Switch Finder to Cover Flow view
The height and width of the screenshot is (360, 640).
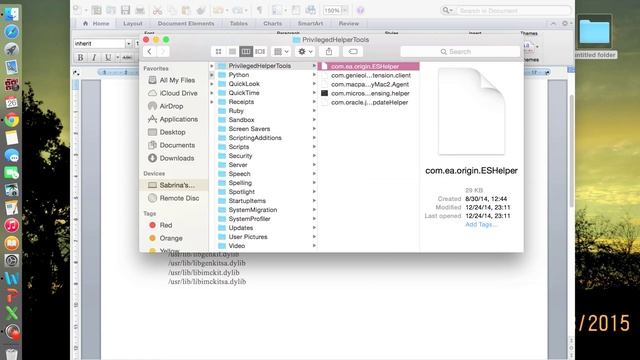pos(260,51)
